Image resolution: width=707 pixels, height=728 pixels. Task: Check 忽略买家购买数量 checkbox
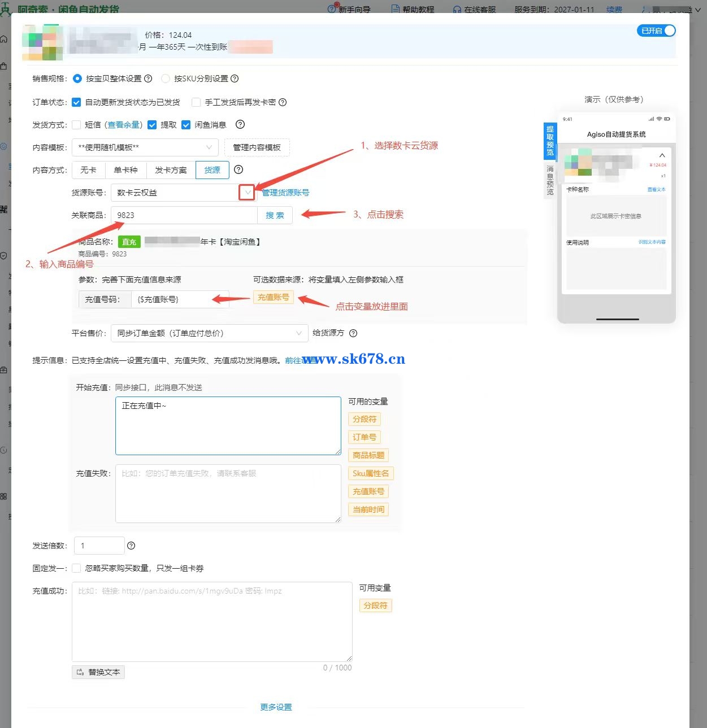76,568
